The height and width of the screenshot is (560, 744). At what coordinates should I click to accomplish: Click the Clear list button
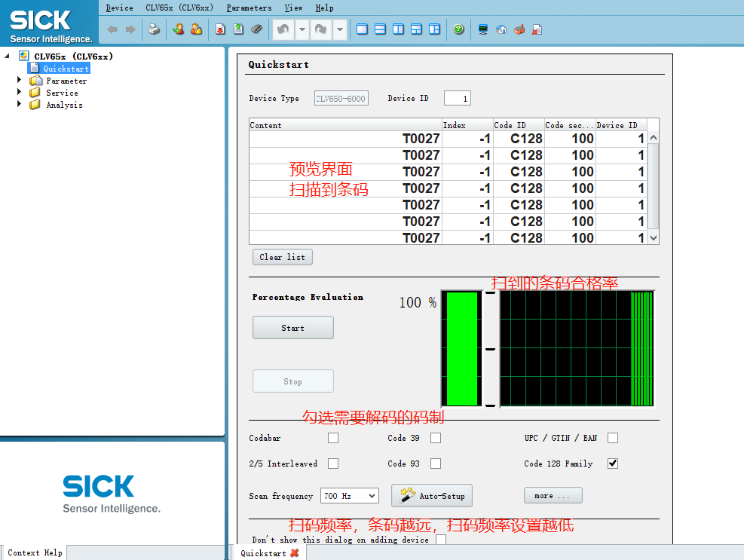(x=282, y=257)
